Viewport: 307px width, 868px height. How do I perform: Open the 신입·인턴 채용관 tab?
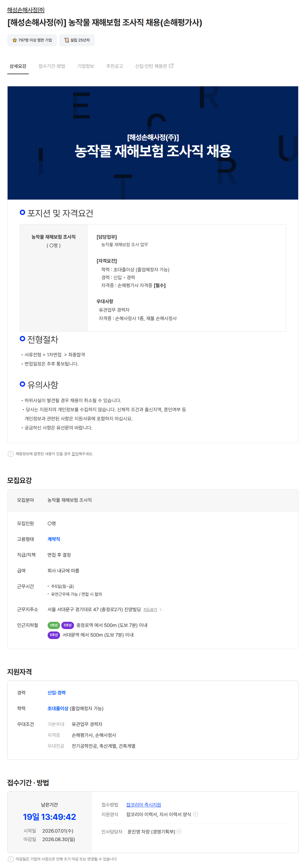coord(154,66)
